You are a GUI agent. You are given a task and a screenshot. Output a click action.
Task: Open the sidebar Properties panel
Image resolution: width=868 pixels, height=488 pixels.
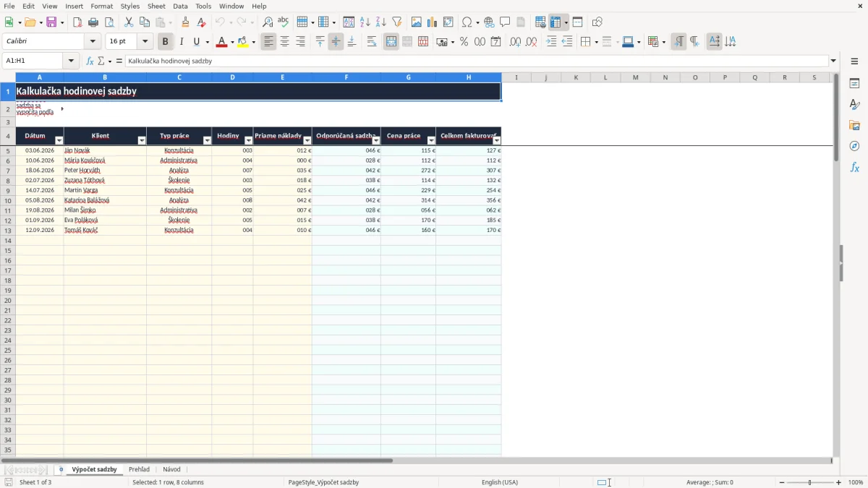coord(854,84)
